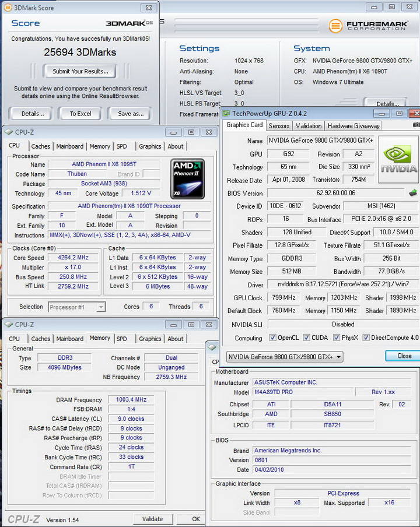This screenshot has width=420, height=527.
Task: Click the Core Voltage value 1.512 V
Action: click(141, 194)
